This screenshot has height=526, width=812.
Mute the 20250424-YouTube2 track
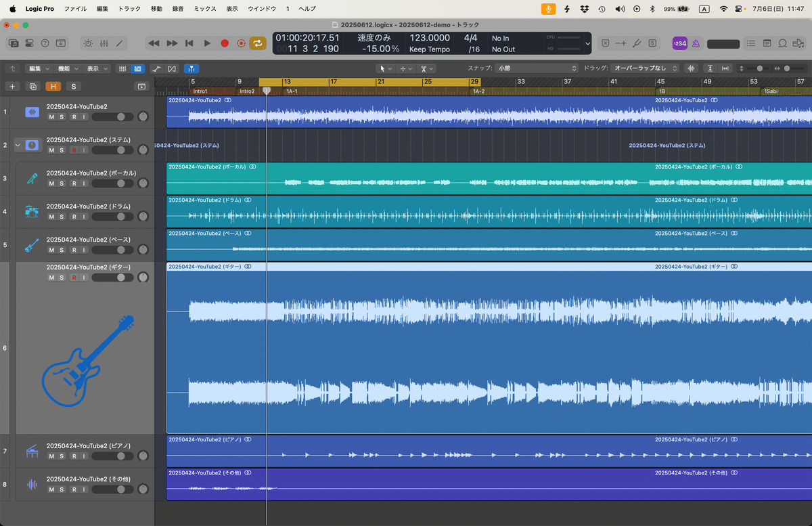click(51, 116)
